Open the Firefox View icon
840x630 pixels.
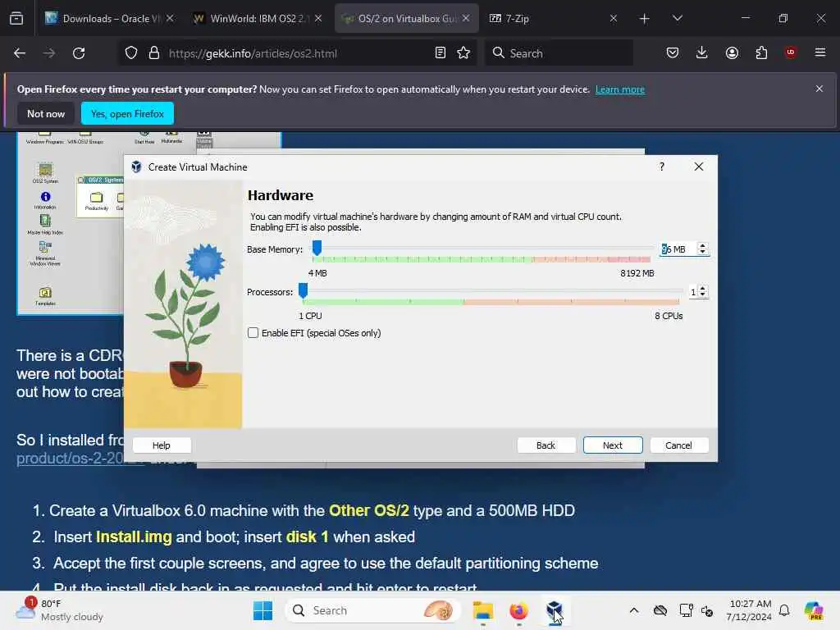(16, 19)
